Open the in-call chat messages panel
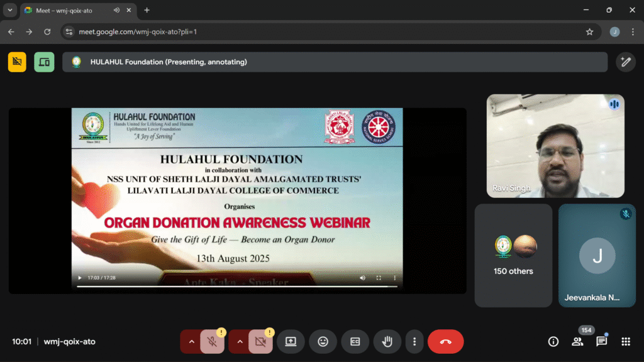644x362 pixels. point(601,341)
